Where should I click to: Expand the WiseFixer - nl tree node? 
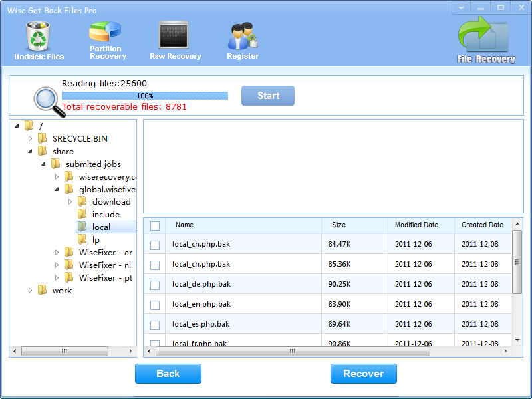[x=57, y=265]
